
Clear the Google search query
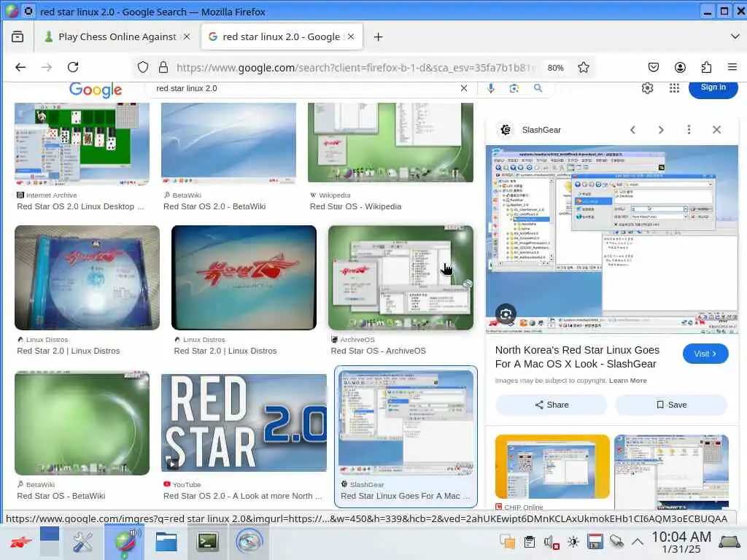click(464, 88)
